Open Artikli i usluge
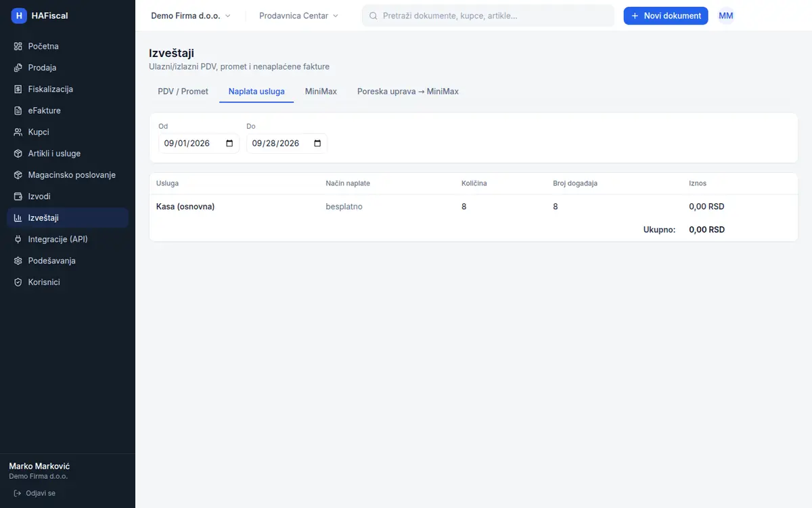The width and height of the screenshot is (812, 508). [68, 154]
